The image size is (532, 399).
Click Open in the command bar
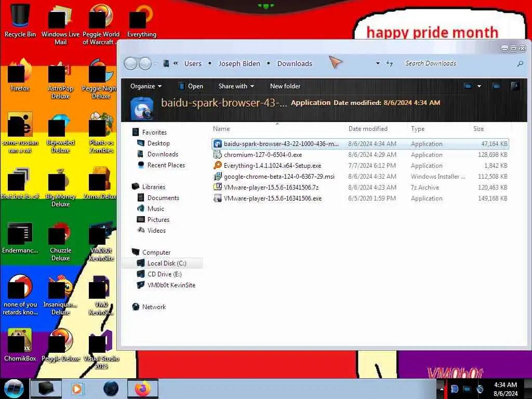point(191,86)
